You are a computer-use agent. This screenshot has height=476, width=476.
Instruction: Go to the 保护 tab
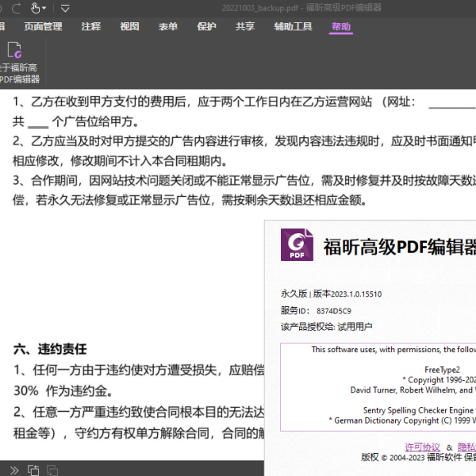pos(207,27)
